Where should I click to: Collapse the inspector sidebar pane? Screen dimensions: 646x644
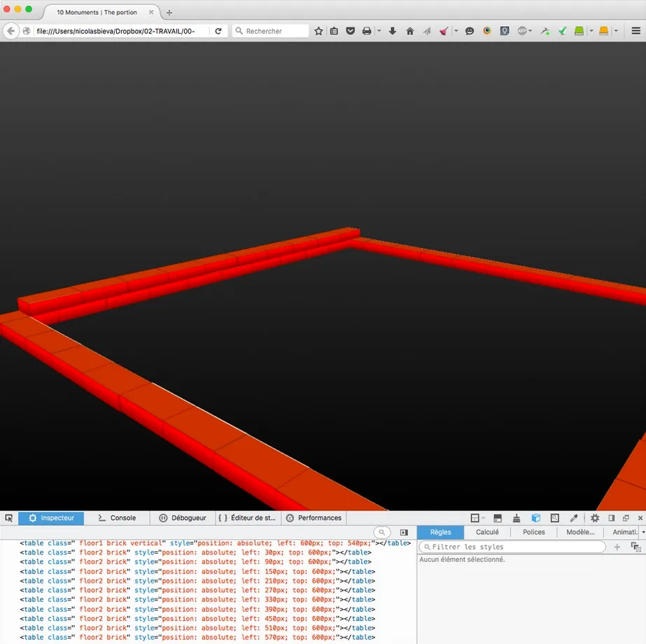pos(404,533)
